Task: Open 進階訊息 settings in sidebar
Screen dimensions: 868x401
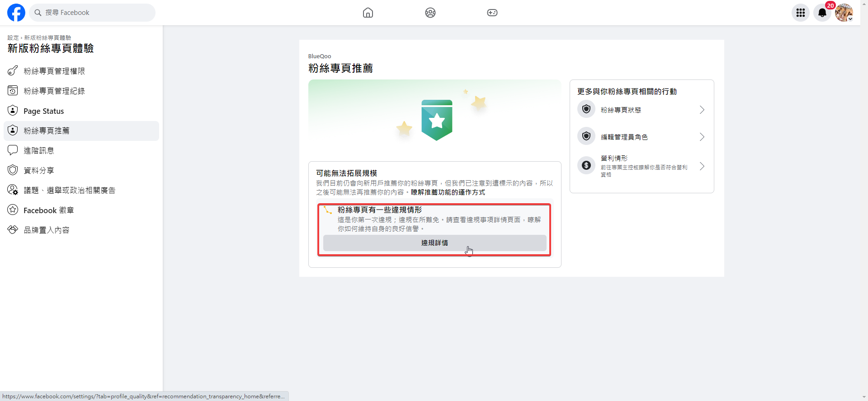Action: (x=39, y=150)
